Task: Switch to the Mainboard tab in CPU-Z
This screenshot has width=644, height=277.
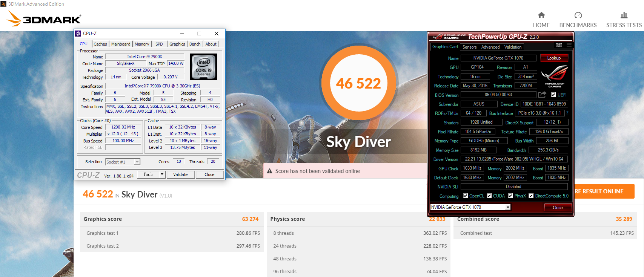Action: [121, 44]
